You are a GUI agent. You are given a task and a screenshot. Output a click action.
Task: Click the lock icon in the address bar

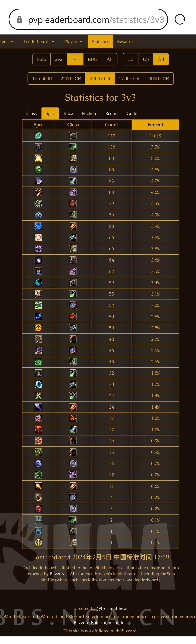(19, 19)
